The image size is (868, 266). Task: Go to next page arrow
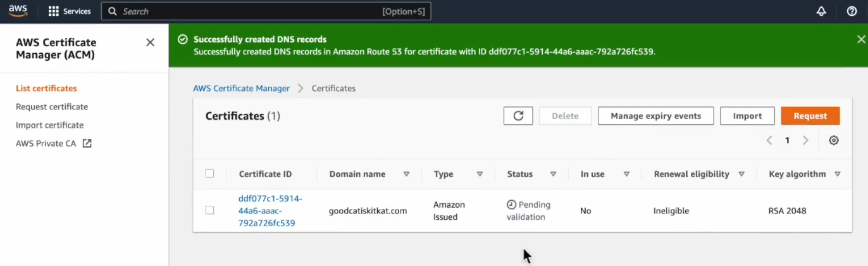click(x=805, y=141)
